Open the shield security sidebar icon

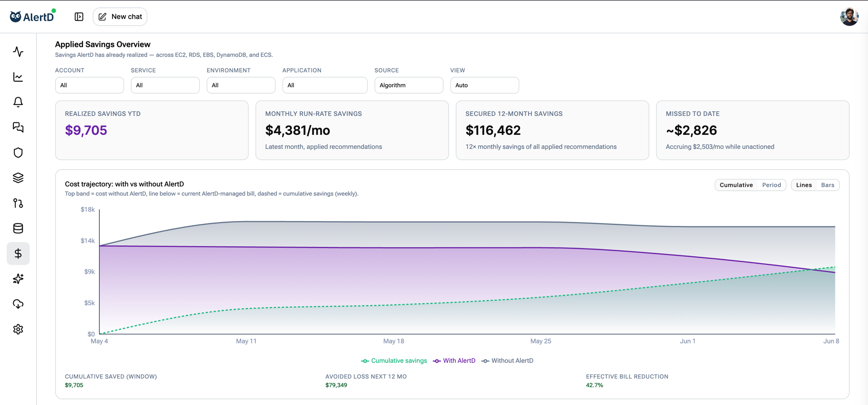18,153
